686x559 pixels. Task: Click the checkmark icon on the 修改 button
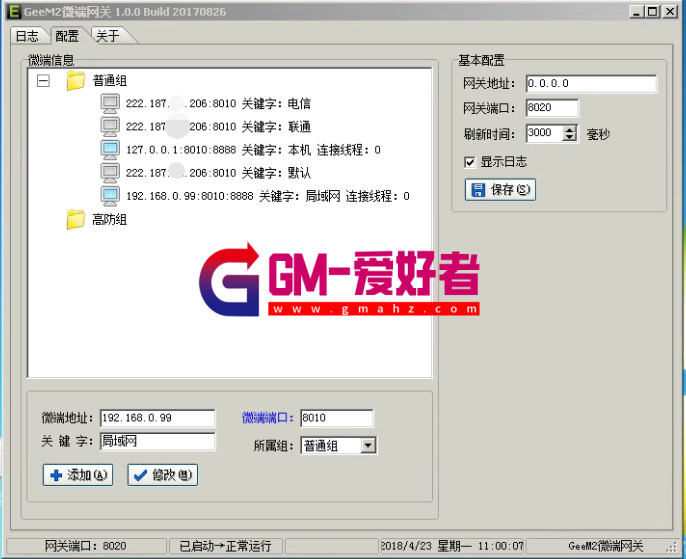[140, 475]
